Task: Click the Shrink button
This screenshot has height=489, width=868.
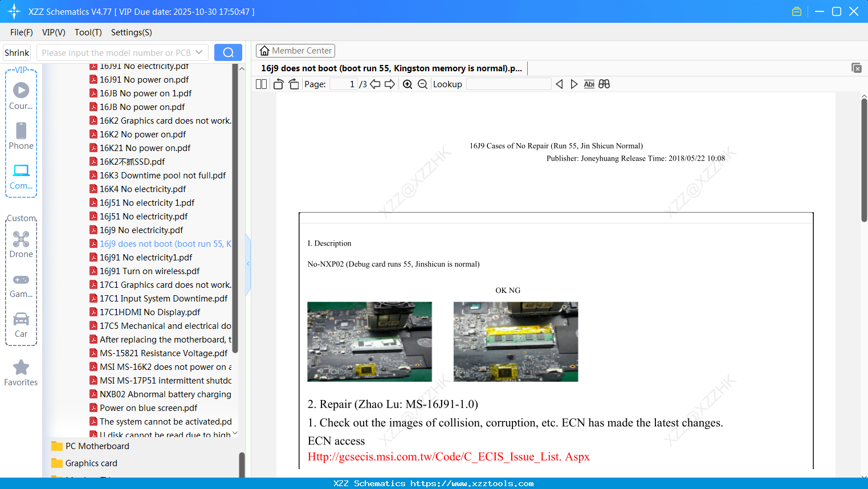Action: pos(17,52)
